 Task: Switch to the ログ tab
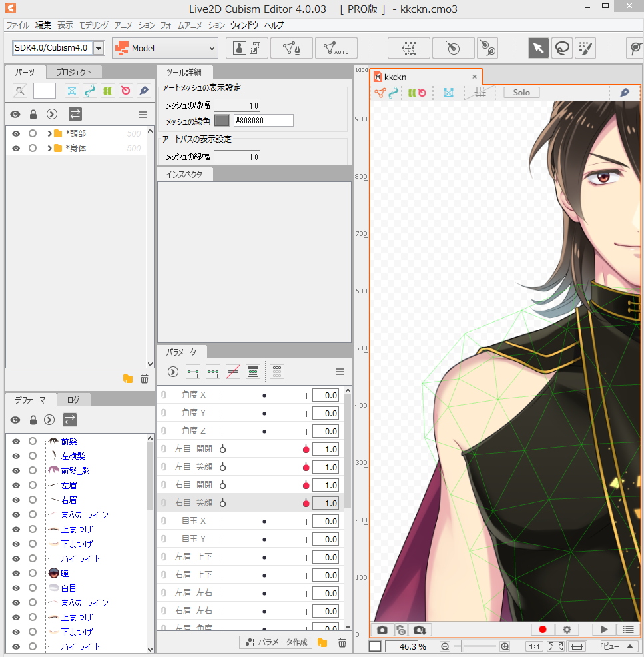[73, 400]
